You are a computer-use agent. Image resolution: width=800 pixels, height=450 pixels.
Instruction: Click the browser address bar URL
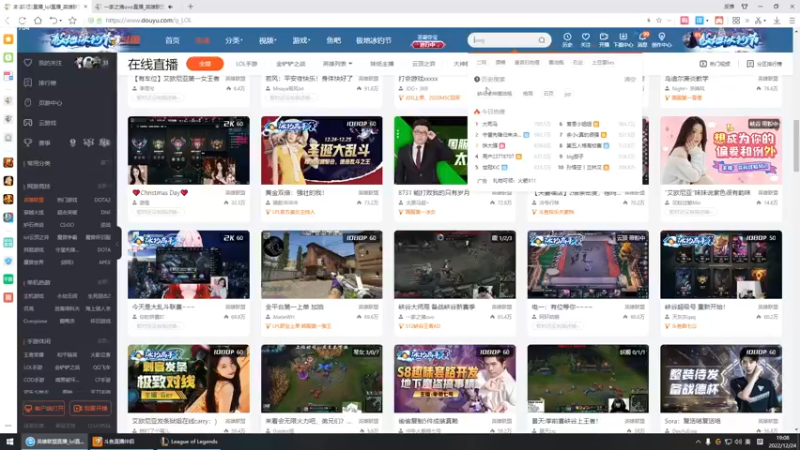click(148, 20)
